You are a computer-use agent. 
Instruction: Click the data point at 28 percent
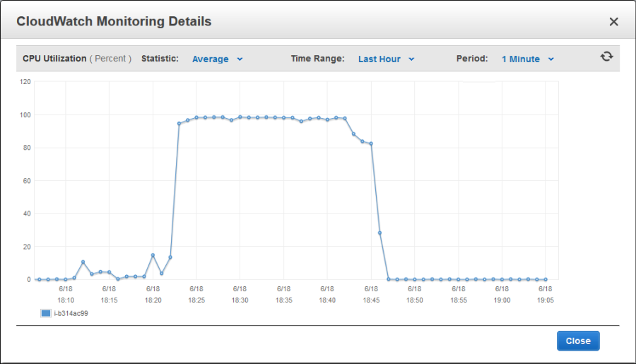(380, 233)
